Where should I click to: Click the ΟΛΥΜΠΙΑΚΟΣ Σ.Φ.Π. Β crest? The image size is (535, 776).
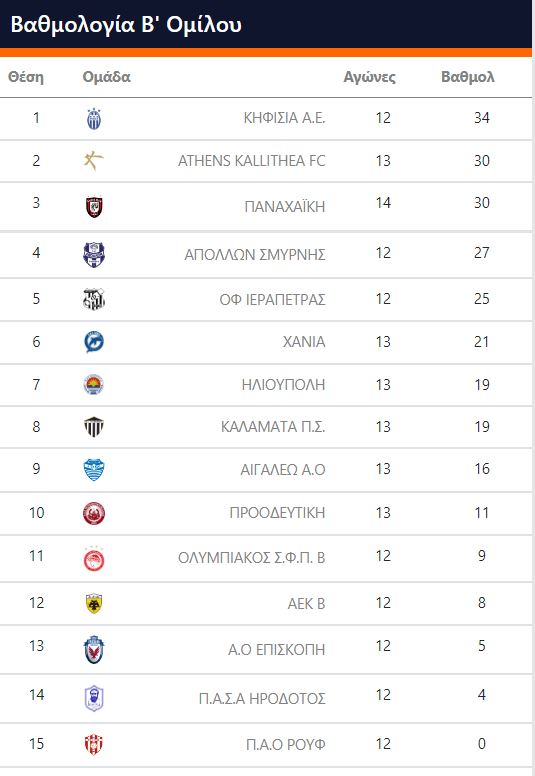(94, 559)
